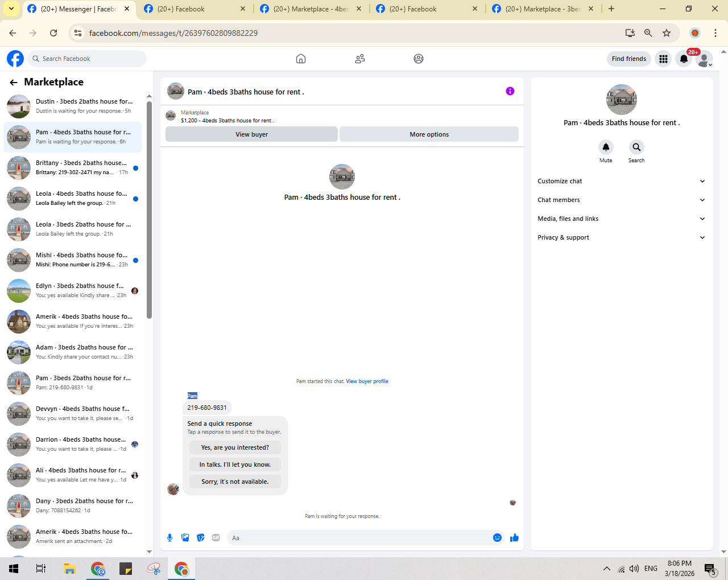Screen dimensions: 728x580
Task: Open the Friends icon in top navigation
Action: [360, 59]
